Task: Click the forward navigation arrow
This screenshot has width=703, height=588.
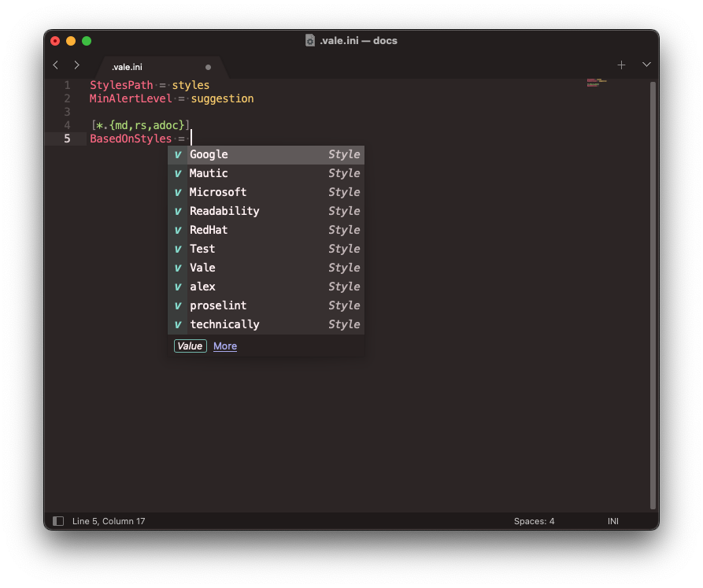Action: 76,65
